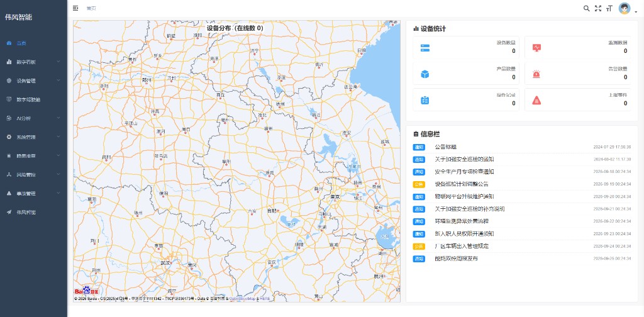Click the 设备数量 server icon
This screenshot has height=317, width=644.
[425, 48]
